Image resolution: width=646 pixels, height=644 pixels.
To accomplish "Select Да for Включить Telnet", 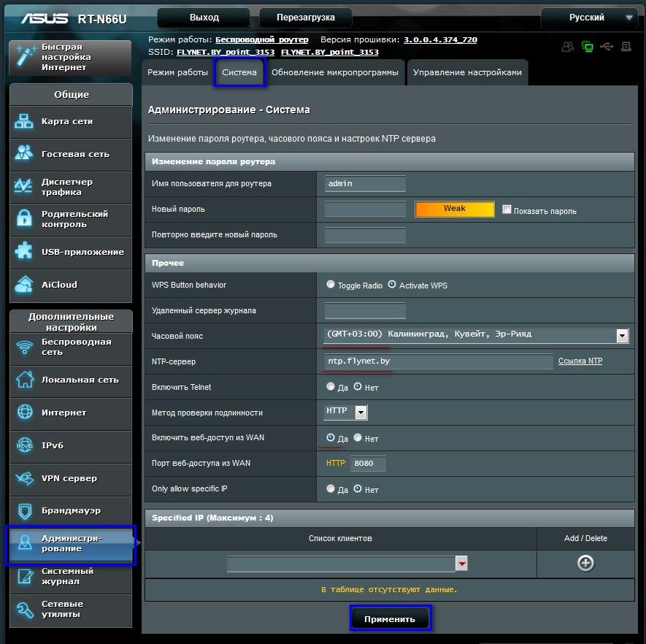I will (x=331, y=386).
